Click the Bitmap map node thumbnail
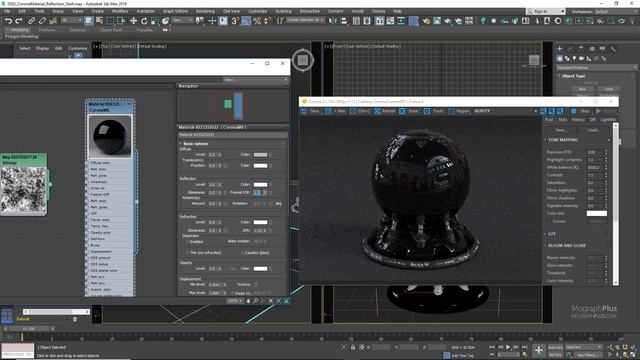 click(x=24, y=189)
